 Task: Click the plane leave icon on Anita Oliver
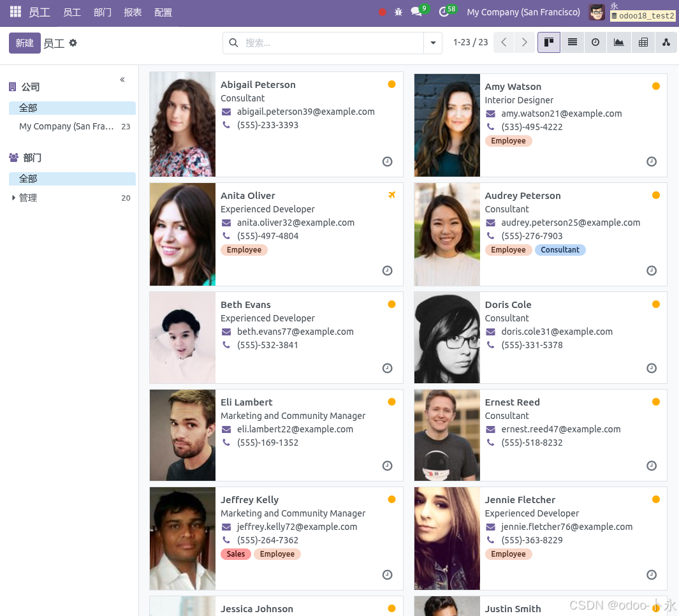(392, 195)
